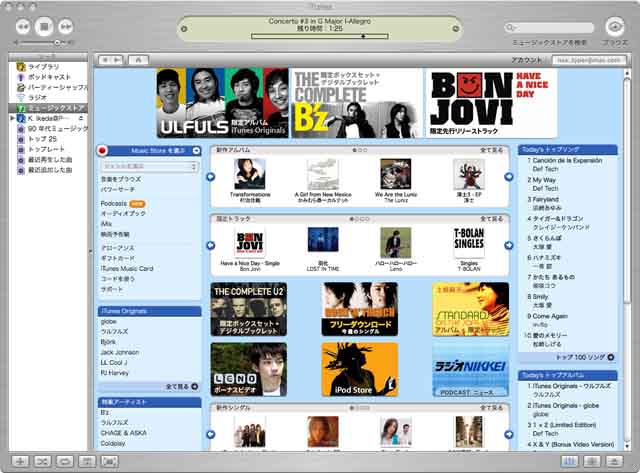Skip forward with the fast-forward button

65,27
